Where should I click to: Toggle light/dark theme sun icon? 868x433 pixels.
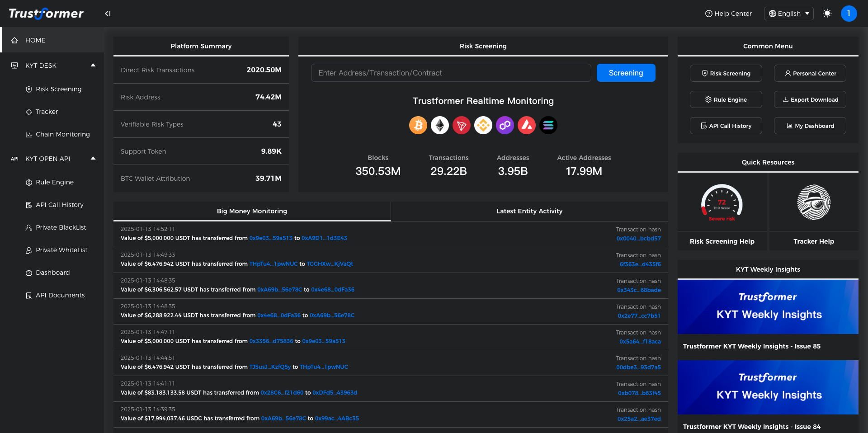827,14
